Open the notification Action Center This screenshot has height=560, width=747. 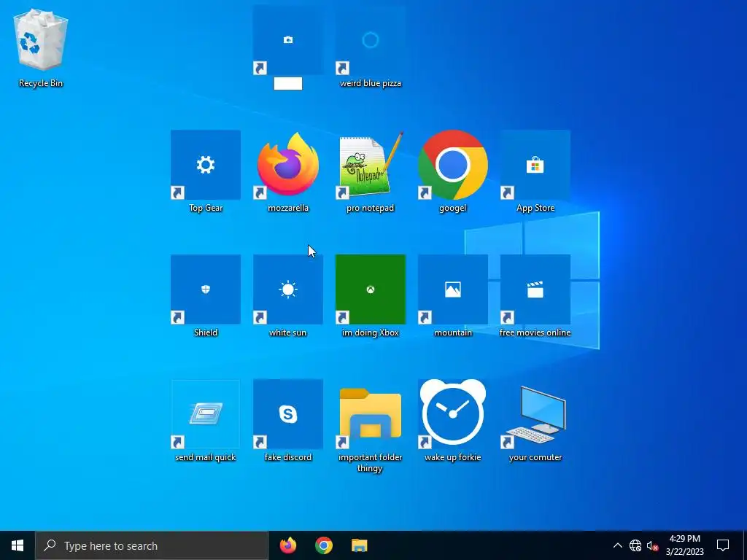point(723,545)
